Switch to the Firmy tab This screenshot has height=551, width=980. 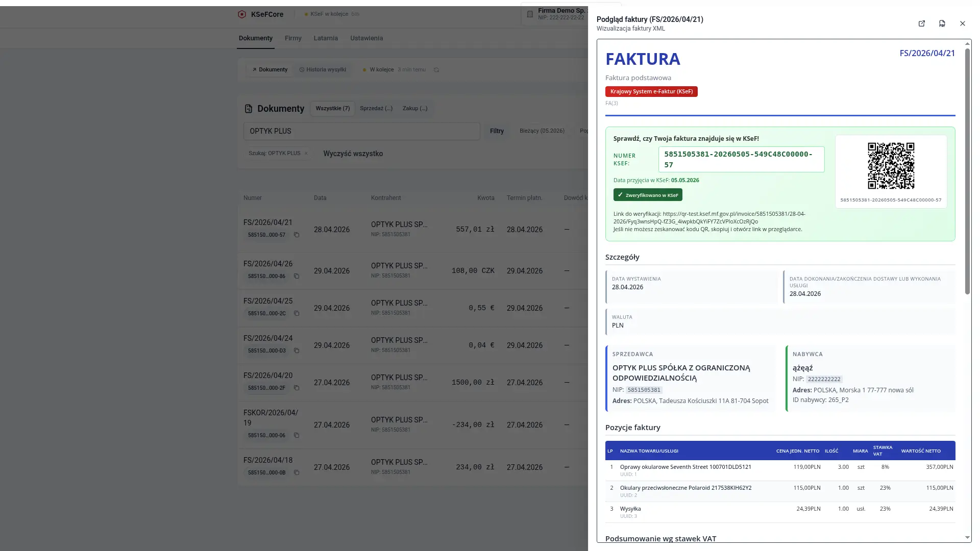[x=293, y=38]
